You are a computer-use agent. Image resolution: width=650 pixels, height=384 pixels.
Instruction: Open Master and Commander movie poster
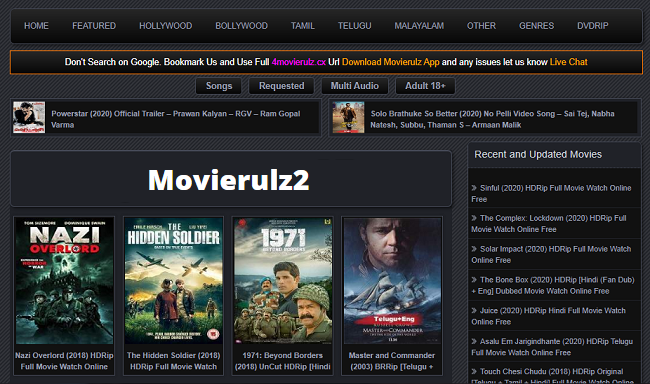[x=392, y=281]
